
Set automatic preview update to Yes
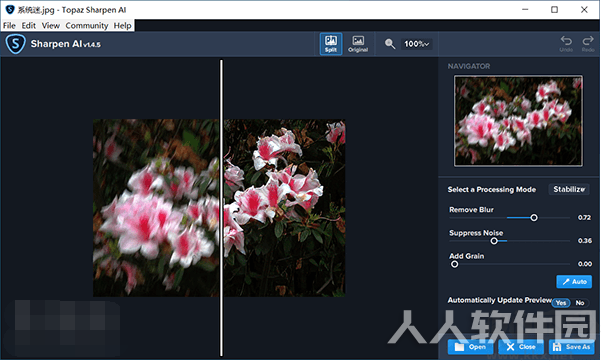pos(561,303)
